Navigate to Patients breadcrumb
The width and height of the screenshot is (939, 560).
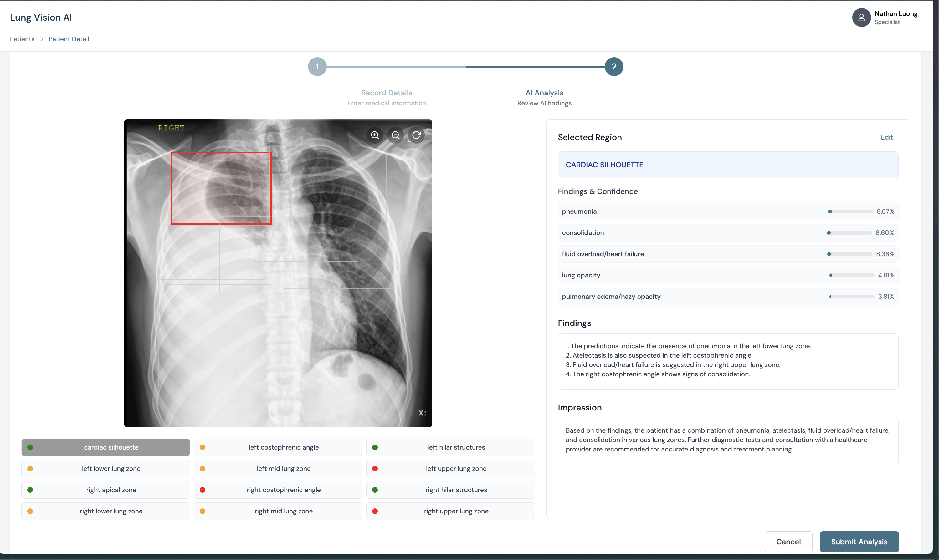pos(22,39)
